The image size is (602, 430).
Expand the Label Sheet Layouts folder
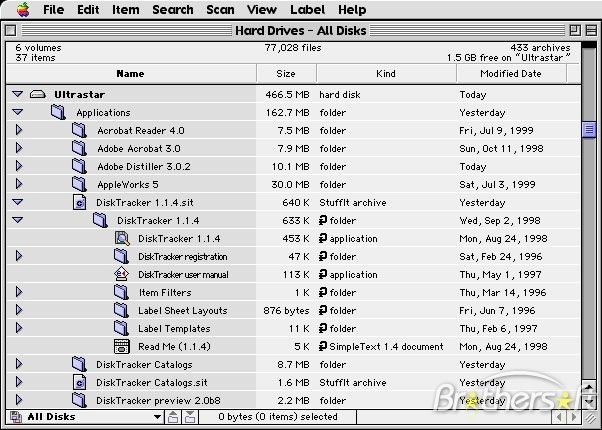point(18,310)
